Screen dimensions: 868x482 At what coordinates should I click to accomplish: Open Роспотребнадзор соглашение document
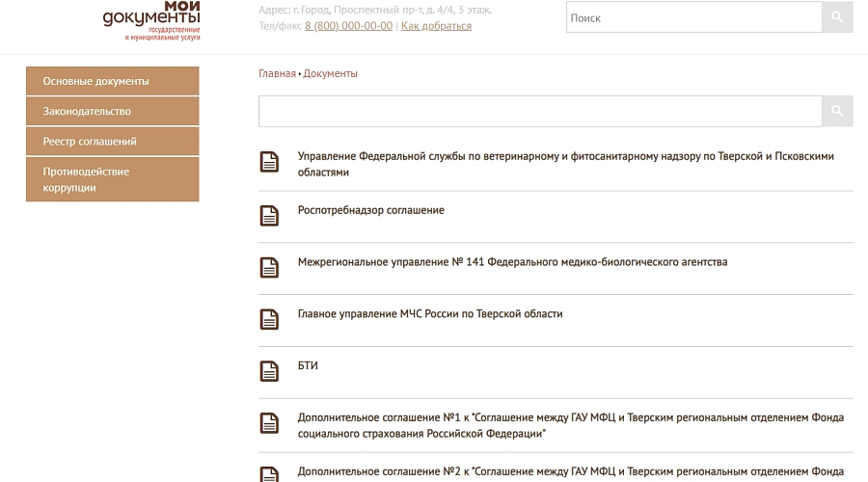coord(371,210)
